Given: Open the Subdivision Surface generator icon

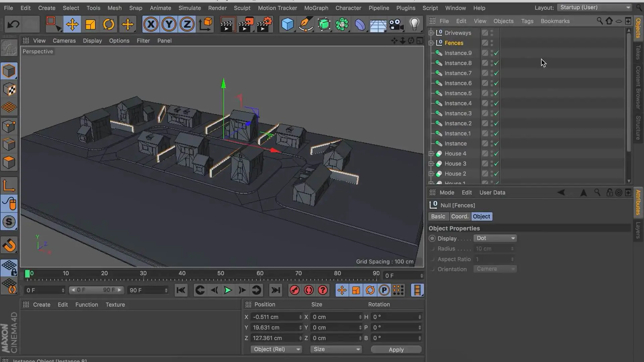Looking at the screenshot, I should pos(324,24).
